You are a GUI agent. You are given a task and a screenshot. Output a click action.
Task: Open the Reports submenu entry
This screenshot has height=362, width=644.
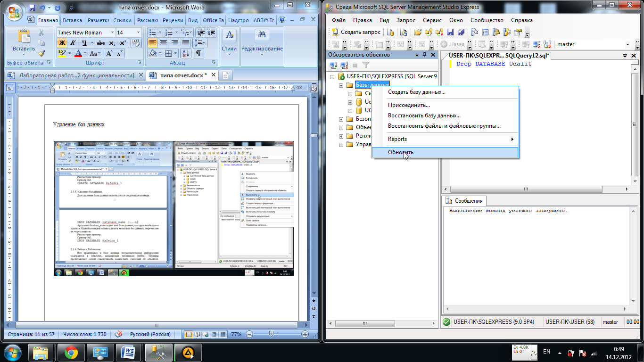[x=445, y=139]
